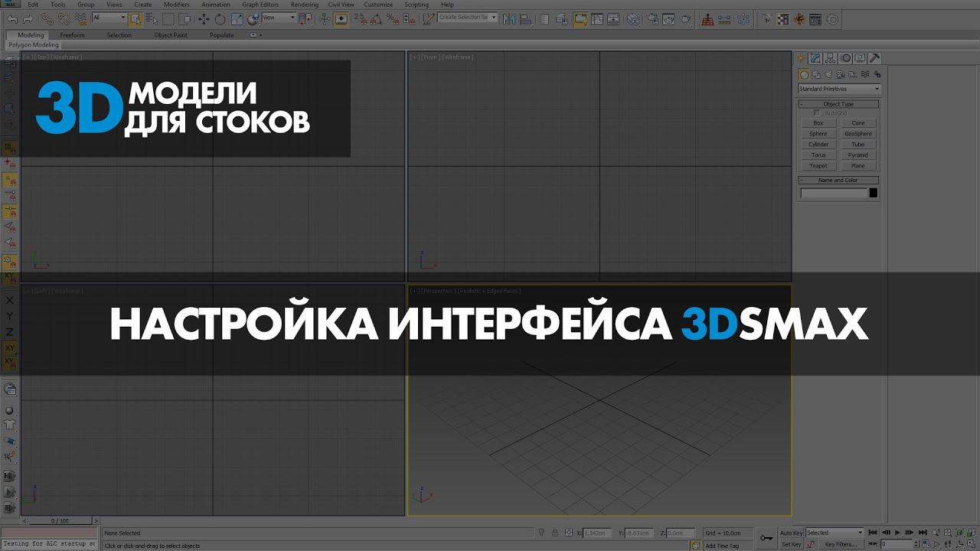This screenshot has width=980, height=551.
Task: Open the object color swatch
Action: [873, 193]
